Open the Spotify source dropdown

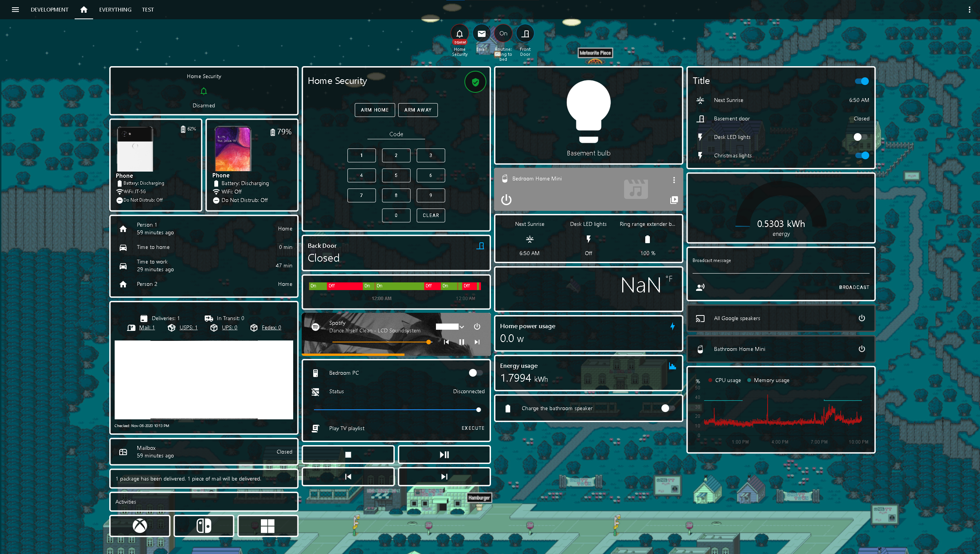[x=450, y=327]
